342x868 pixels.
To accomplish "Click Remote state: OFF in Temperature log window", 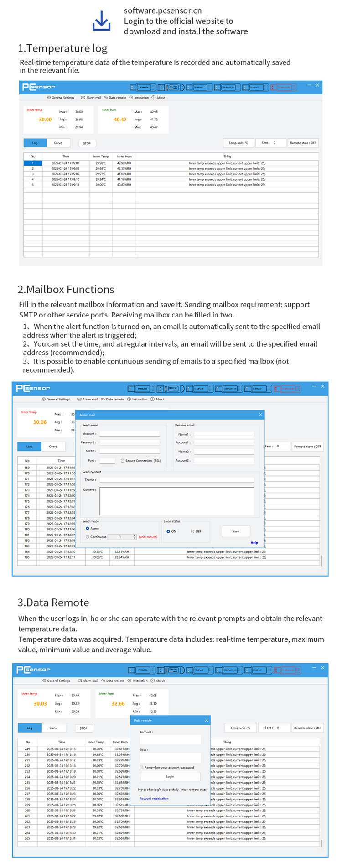I will [x=303, y=143].
